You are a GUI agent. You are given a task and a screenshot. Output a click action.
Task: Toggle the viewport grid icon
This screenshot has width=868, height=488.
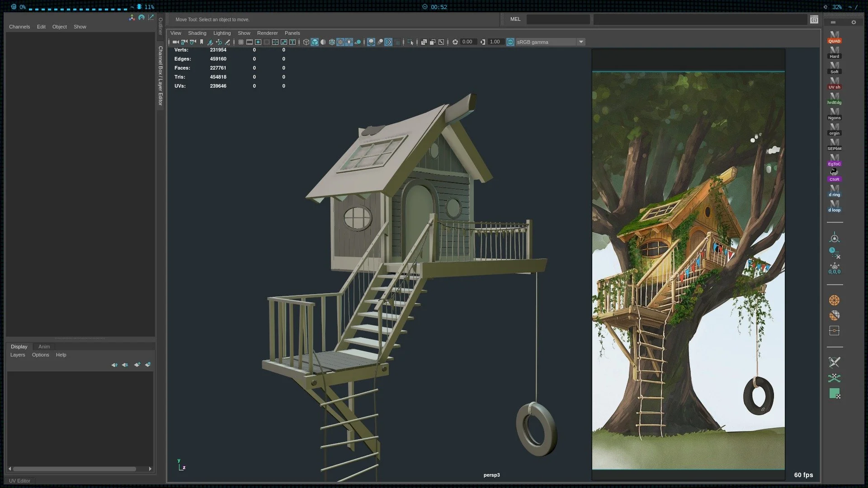click(241, 42)
